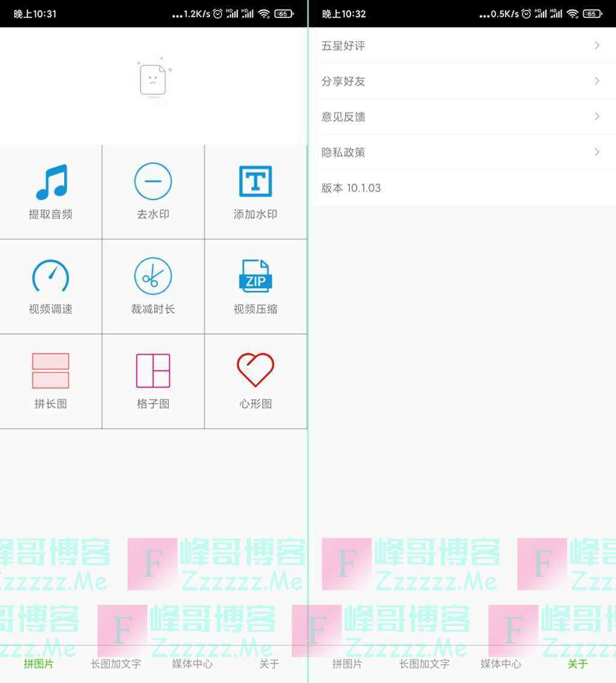This screenshot has width=616, height=683.
Task: Open the 关于 tab on left screen
Action: (269, 664)
